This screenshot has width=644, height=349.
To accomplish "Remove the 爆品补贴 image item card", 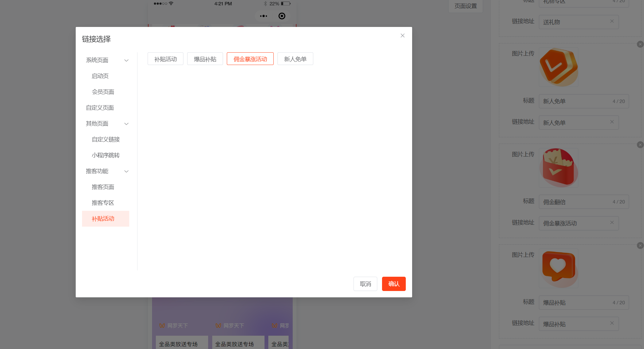I will pos(640,245).
